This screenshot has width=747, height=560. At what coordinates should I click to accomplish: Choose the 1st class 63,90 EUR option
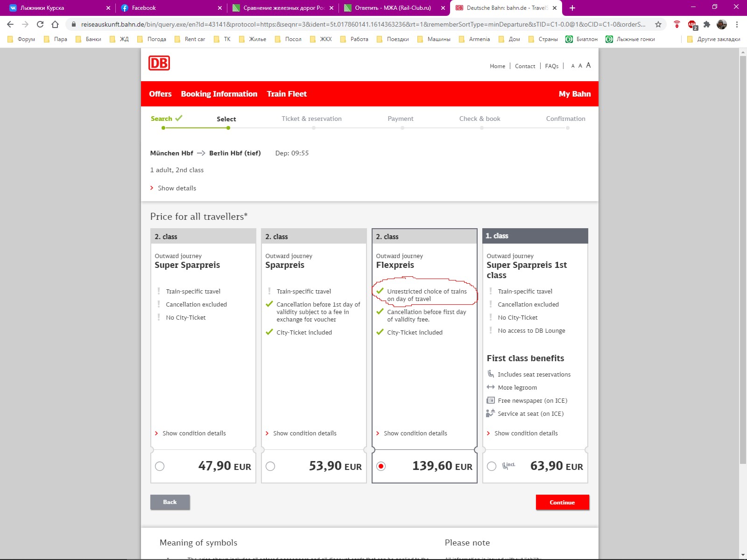(x=492, y=466)
